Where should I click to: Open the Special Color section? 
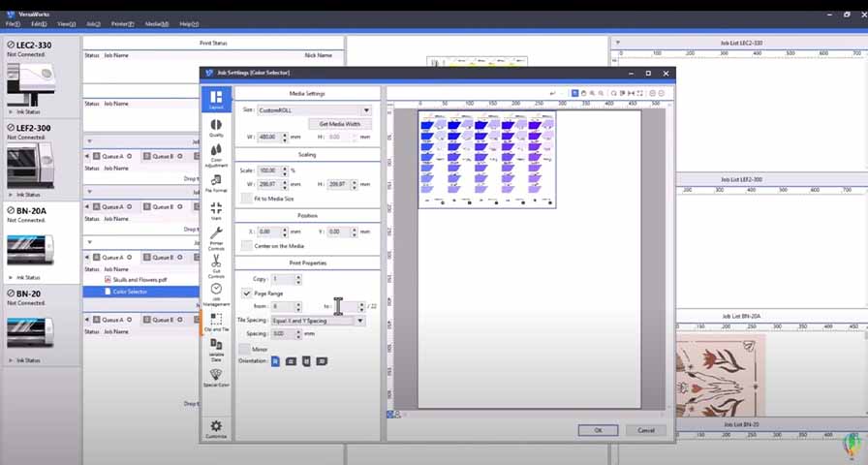point(216,378)
